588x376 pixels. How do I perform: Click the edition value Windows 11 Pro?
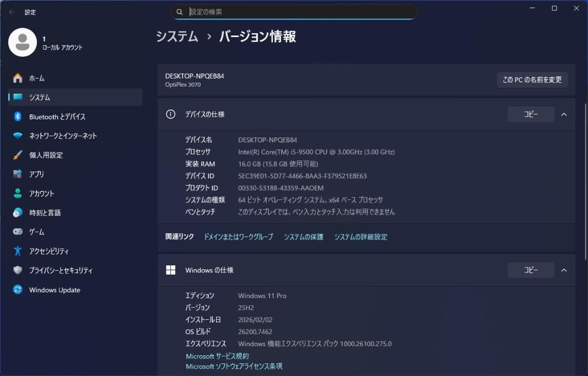click(x=262, y=296)
